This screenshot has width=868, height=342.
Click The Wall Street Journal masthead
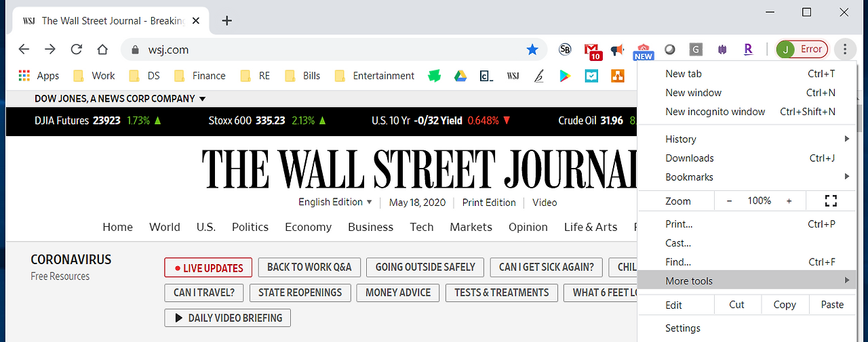418,168
